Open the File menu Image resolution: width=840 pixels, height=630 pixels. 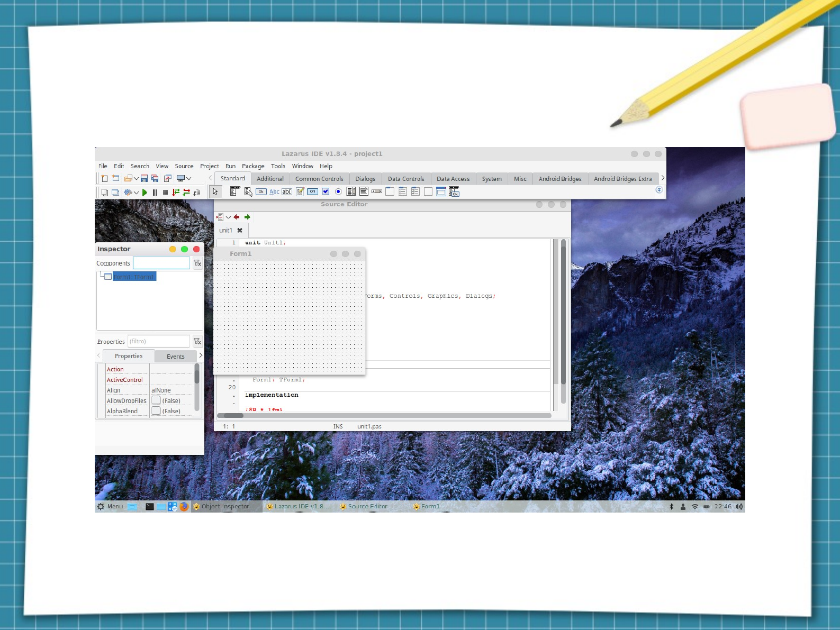(103, 166)
